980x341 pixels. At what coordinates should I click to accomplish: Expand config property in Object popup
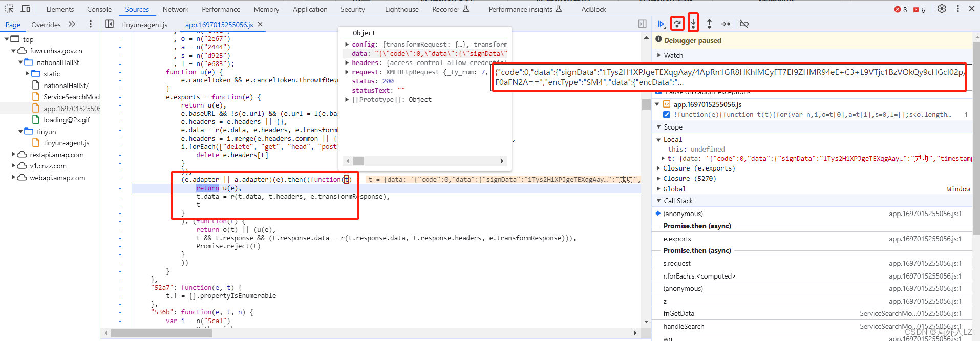pos(347,45)
